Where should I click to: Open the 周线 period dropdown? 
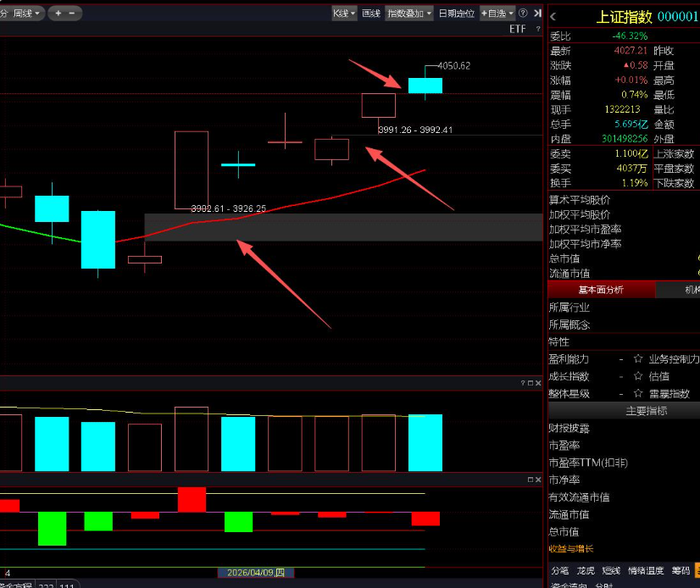pyautogui.click(x=25, y=13)
